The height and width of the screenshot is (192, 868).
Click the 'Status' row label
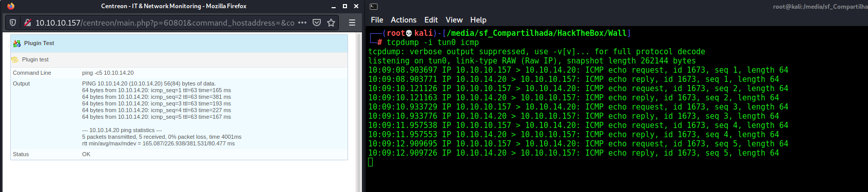point(21,154)
